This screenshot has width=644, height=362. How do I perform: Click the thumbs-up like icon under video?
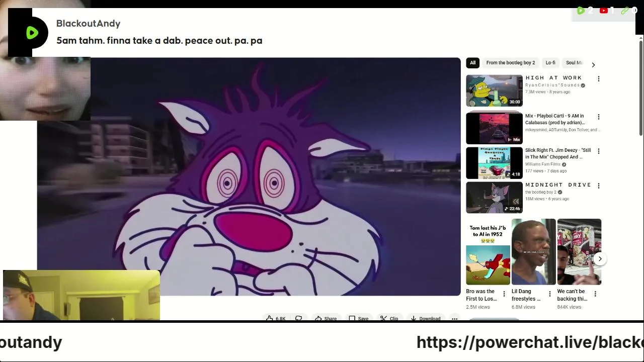click(270, 318)
